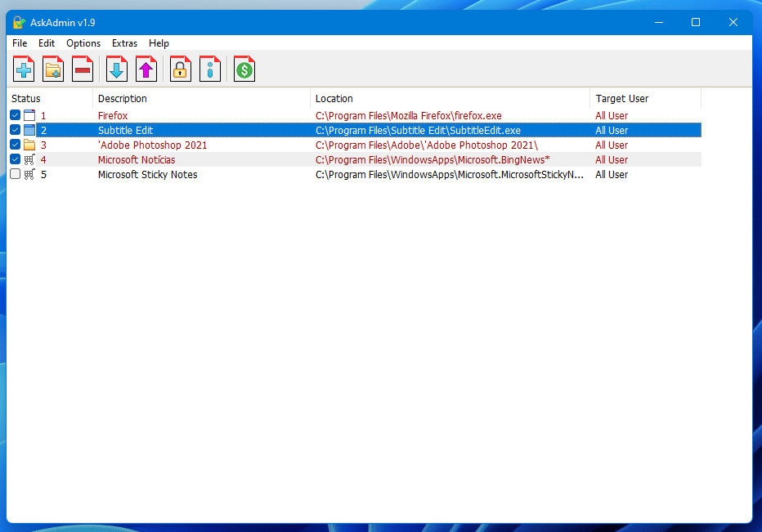This screenshot has width=762, height=532.
Task: Click the firefox.exe location path
Action: point(409,115)
